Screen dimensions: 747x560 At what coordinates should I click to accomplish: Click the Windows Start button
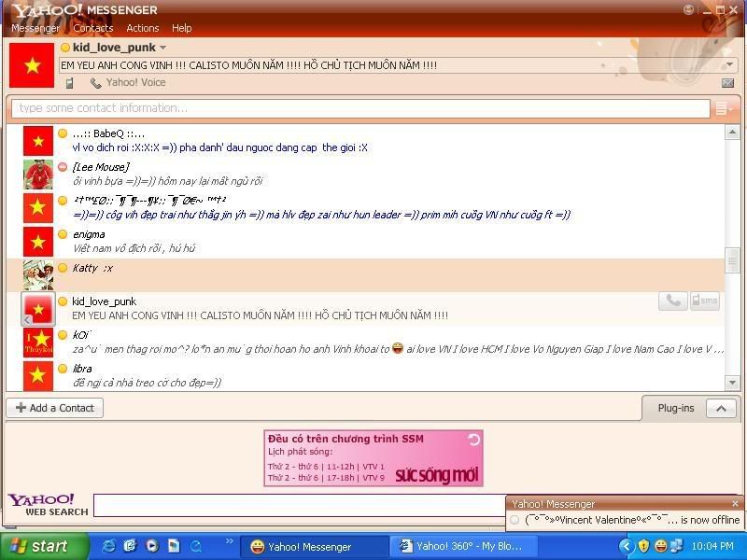[38, 546]
